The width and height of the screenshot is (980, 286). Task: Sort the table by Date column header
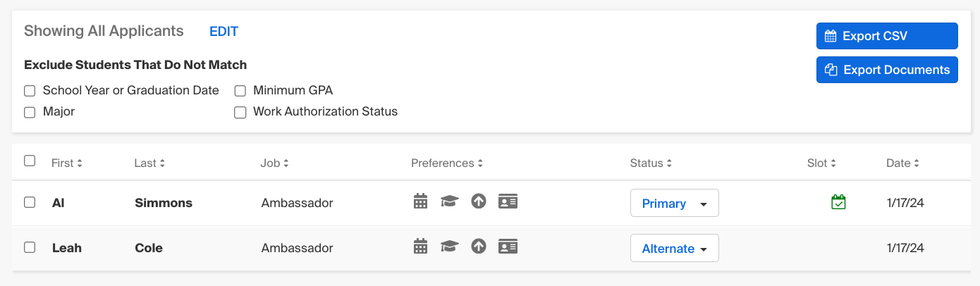pos(902,163)
